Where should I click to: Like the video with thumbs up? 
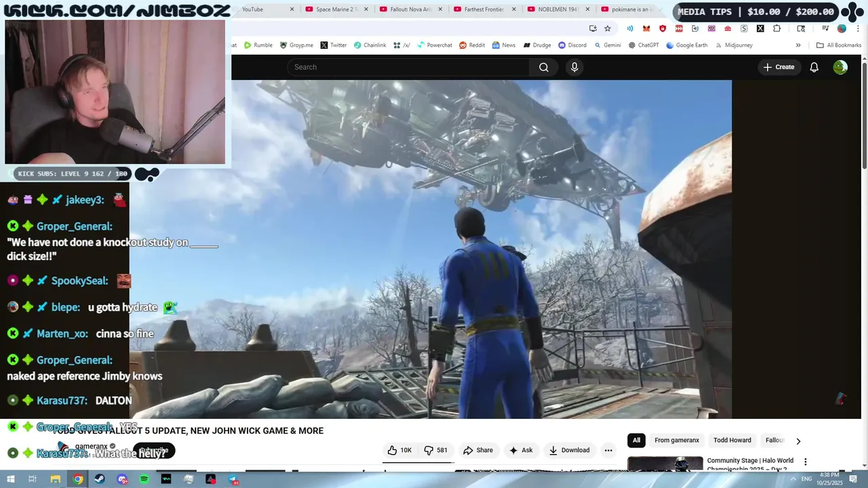399,450
